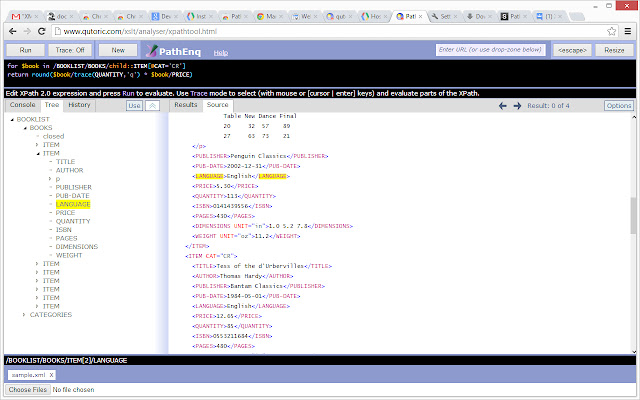The width and height of the screenshot is (640, 400).
Task: Click inside the XPath expression editor
Action: (x=320, y=73)
